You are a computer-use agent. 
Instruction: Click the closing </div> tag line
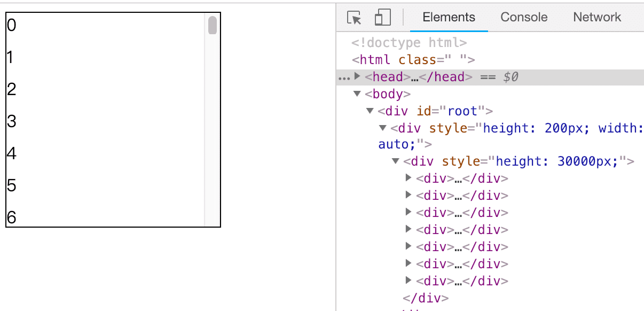pos(426,298)
